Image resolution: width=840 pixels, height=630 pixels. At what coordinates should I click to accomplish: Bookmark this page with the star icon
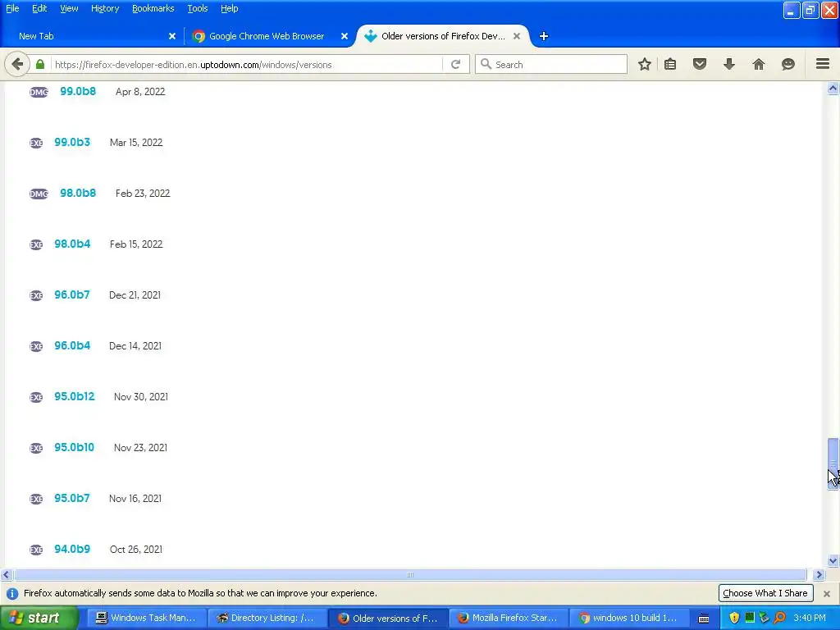tap(645, 64)
